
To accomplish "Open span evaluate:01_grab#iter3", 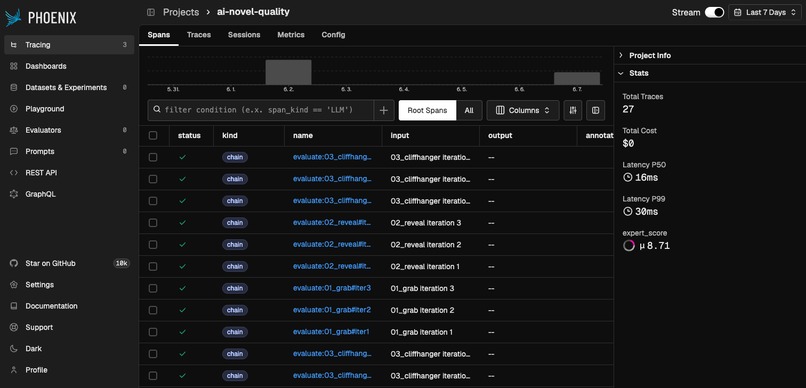I will pos(332,288).
